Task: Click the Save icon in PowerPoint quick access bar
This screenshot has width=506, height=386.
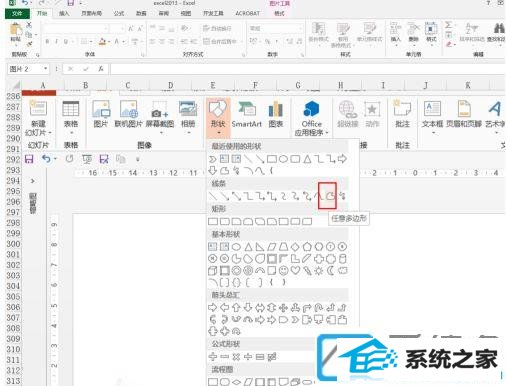Action: click(x=29, y=159)
